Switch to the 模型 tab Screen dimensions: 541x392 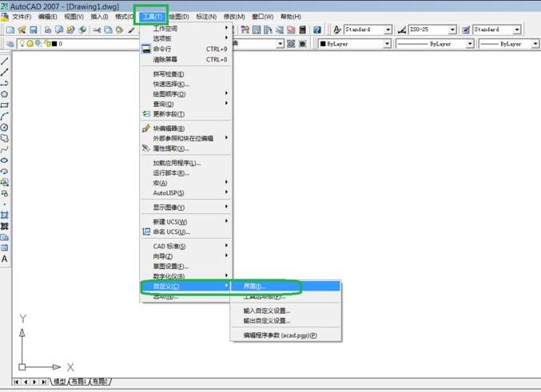pos(60,382)
